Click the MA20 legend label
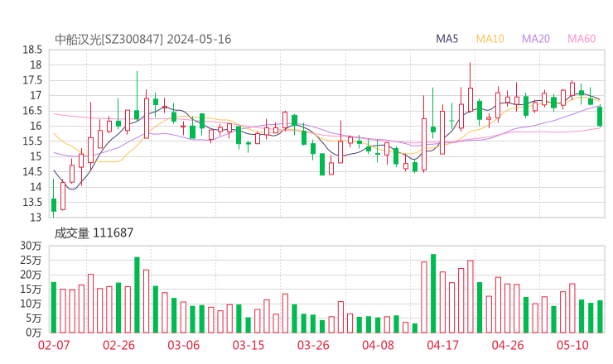The height and width of the screenshot is (364, 613). point(536,39)
